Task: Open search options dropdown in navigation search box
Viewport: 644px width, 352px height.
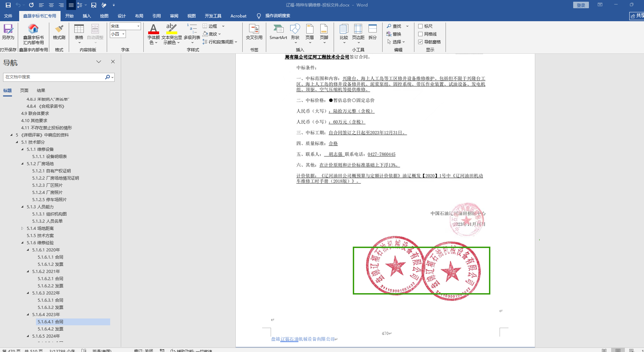Action: pos(112,77)
